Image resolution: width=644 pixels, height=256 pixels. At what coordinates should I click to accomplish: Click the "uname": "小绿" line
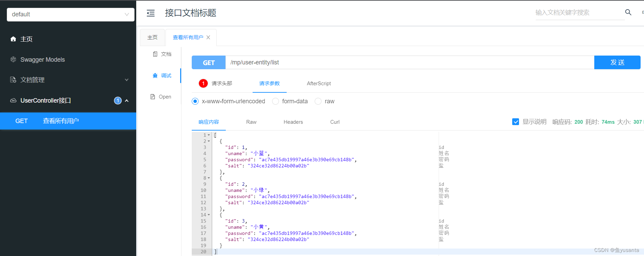pos(247,190)
